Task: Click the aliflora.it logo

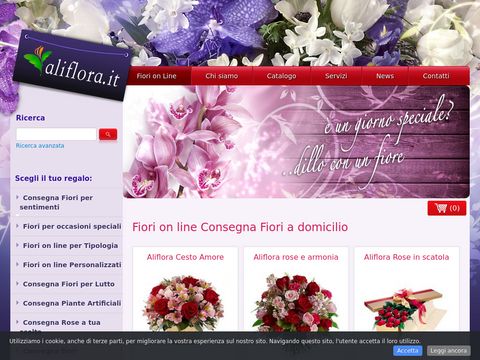Action: [x=72, y=66]
